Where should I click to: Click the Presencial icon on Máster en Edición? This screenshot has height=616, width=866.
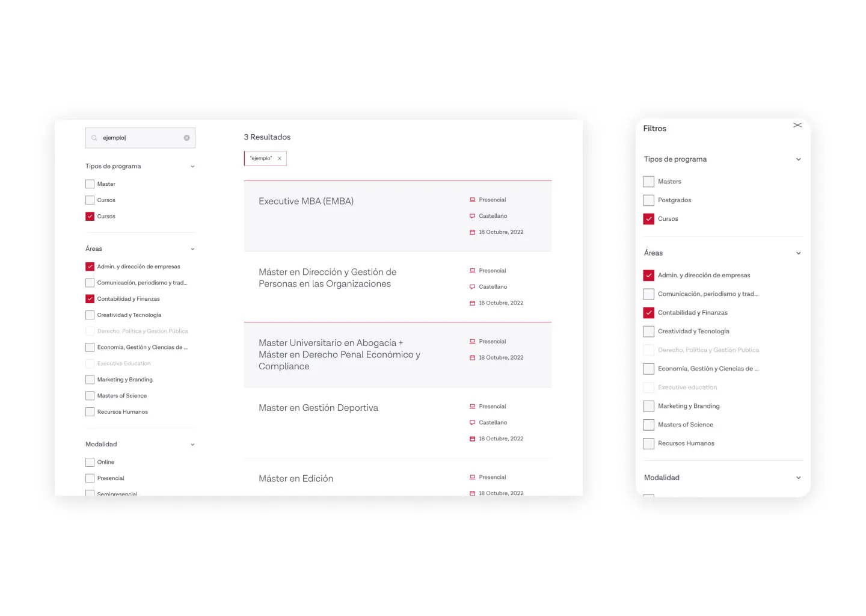click(473, 477)
